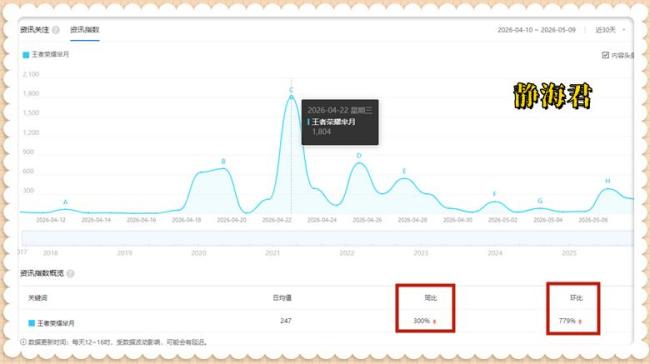Click the red up arrow beside 779%
Screen dimensions: 650x364
click(580, 321)
